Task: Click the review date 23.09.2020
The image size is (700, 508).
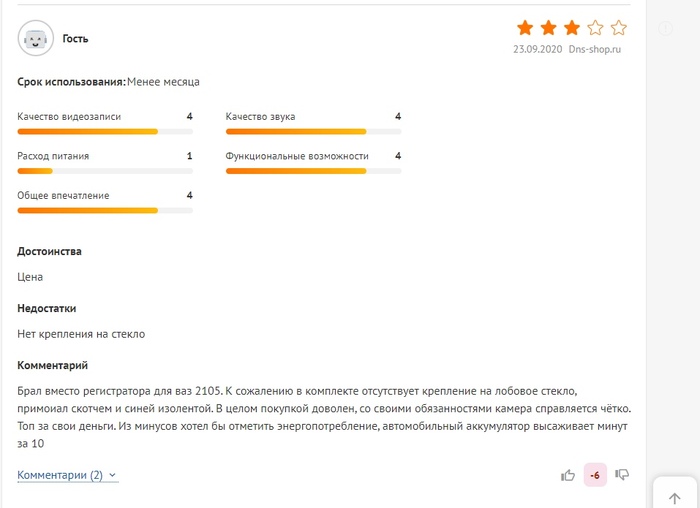Action: click(x=538, y=49)
